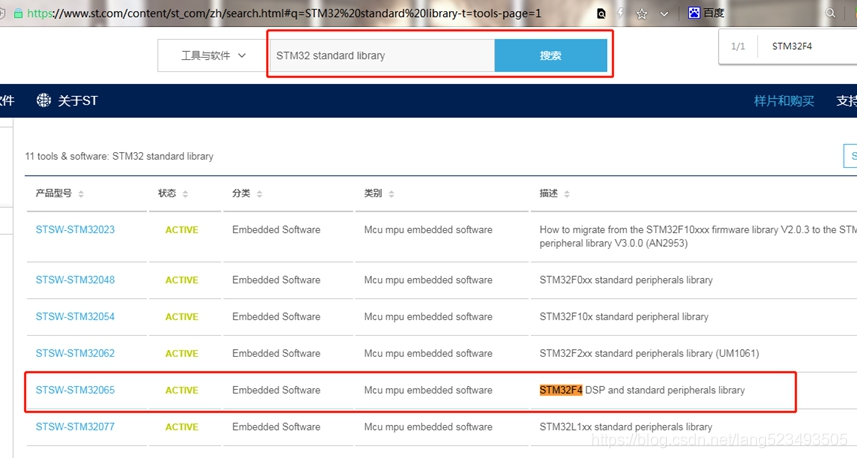Click the 产品型号 column header
857x458 pixels.
click(54, 193)
